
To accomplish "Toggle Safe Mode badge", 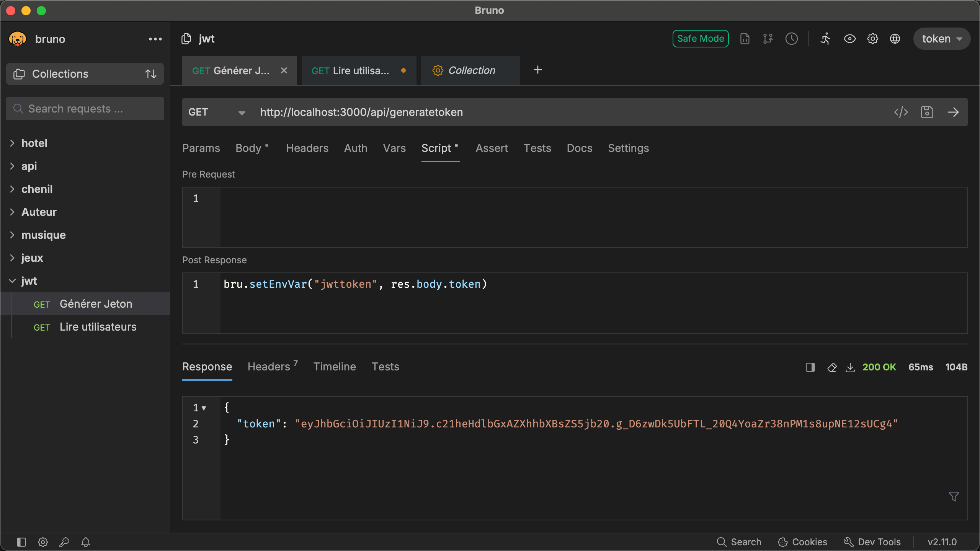I will click(x=700, y=39).
